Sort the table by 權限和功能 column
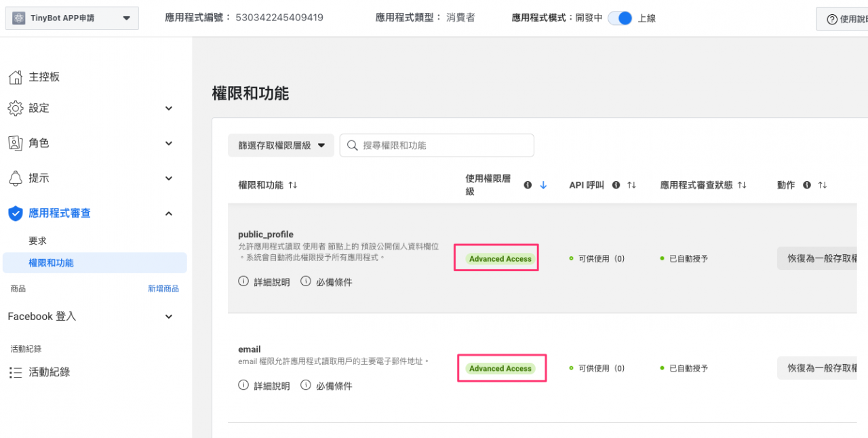Screen dimensions: 868x438 point(293,185)
